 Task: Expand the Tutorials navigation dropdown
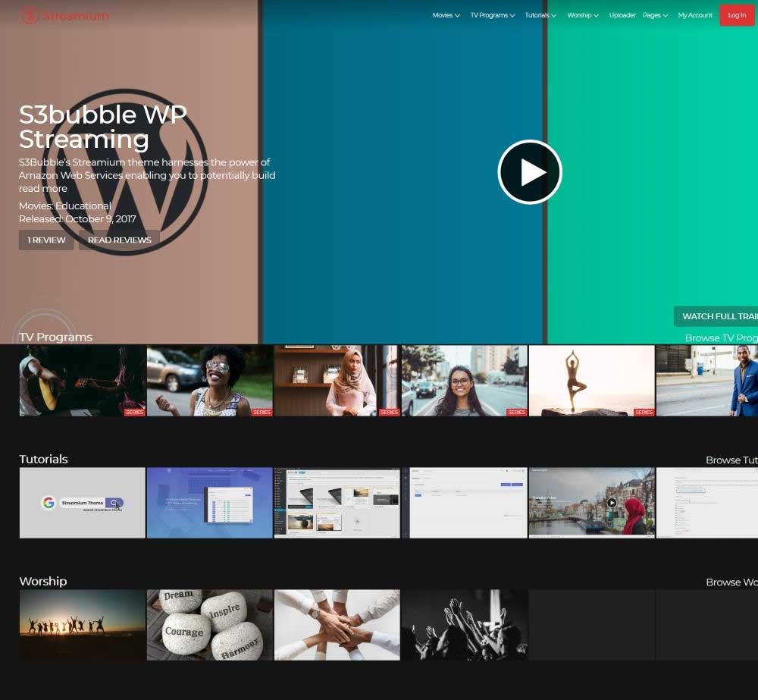click(x=540, y=15)
